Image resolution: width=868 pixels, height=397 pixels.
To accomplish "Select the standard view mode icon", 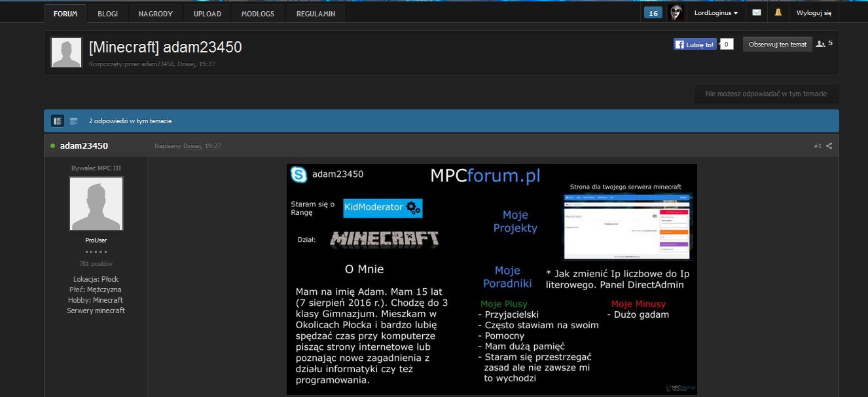I will (x=58, y=121).
